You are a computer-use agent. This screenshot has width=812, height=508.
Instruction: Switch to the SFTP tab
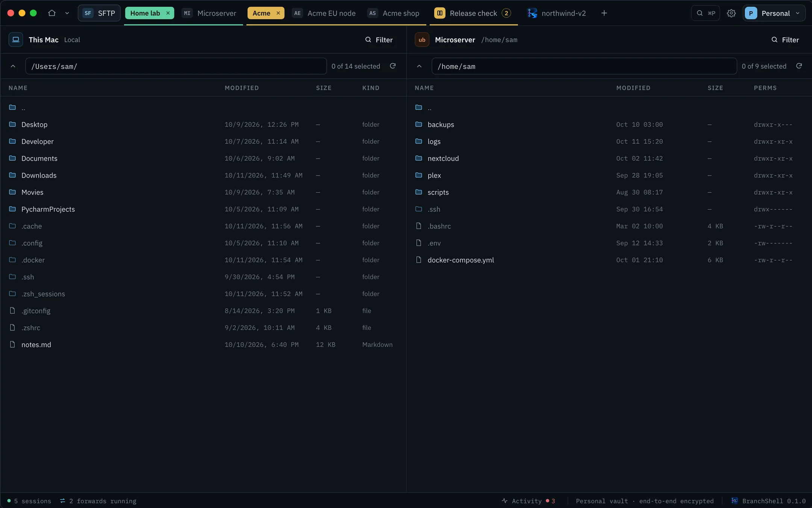coord(99,13)
